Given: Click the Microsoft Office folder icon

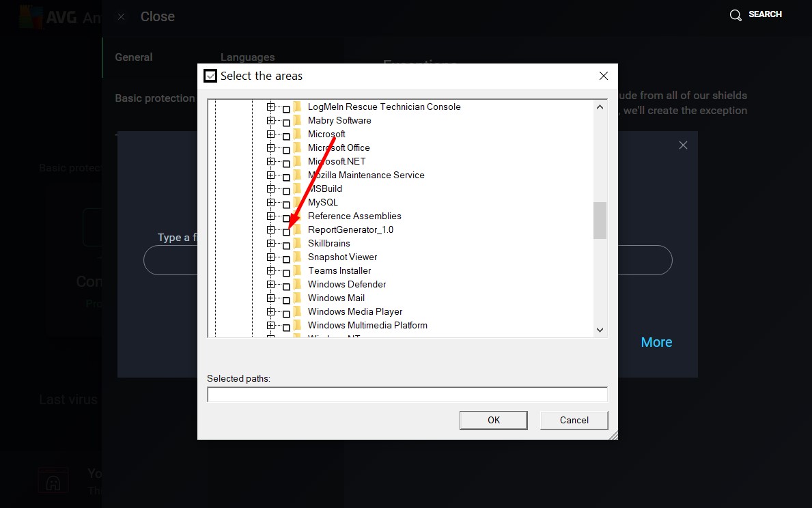Looking at the screenshot, I should coord(297,147).
